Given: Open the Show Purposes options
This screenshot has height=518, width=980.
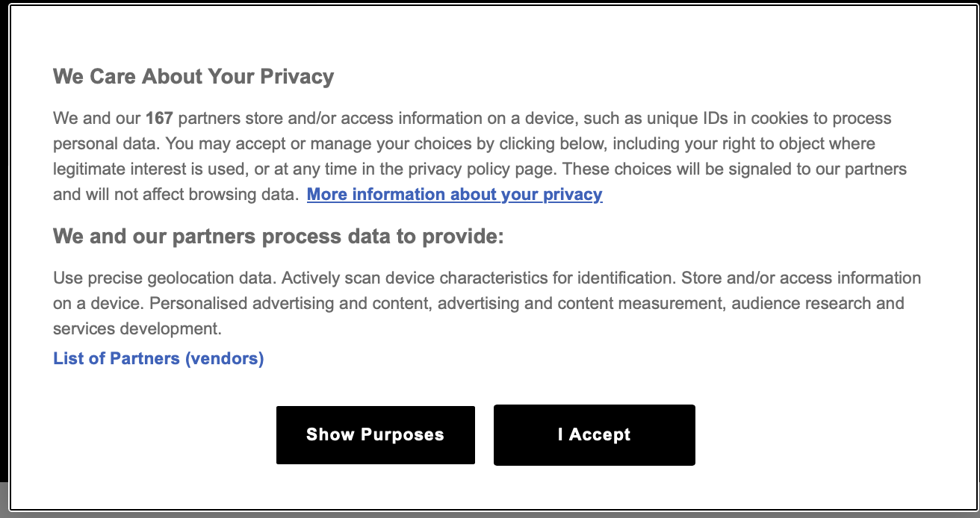Looking at the screenshot, I should [x=375, y=435].
